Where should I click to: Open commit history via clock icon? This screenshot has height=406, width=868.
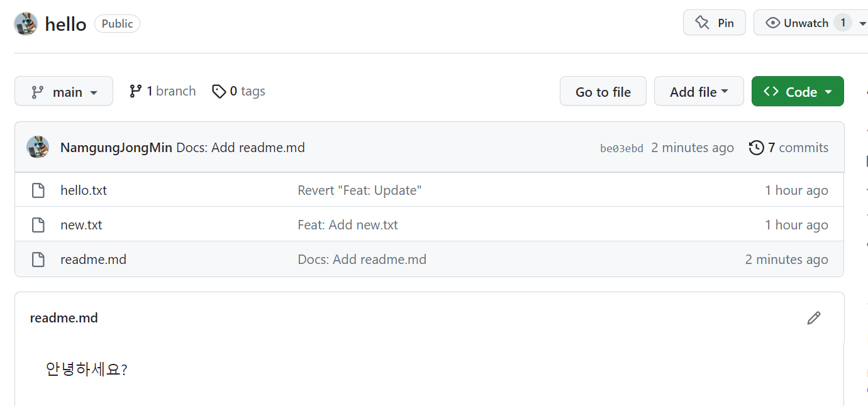point(756,148)
